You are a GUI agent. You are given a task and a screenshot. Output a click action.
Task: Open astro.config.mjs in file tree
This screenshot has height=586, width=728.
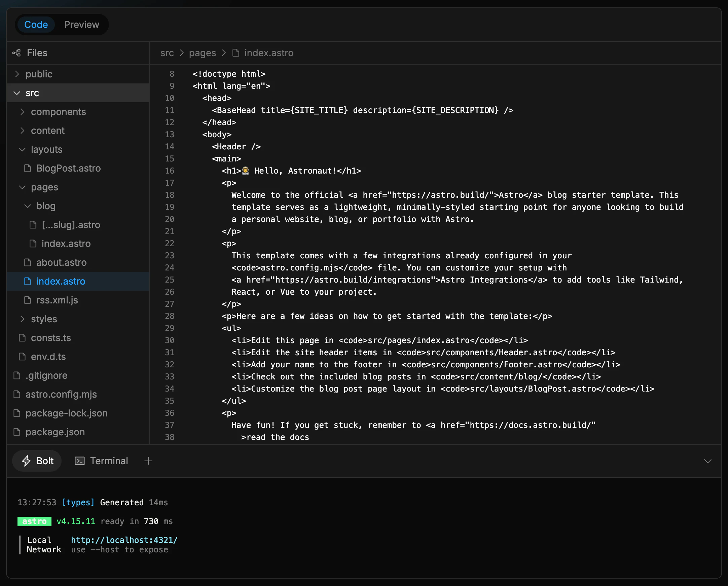pos(61,394)
